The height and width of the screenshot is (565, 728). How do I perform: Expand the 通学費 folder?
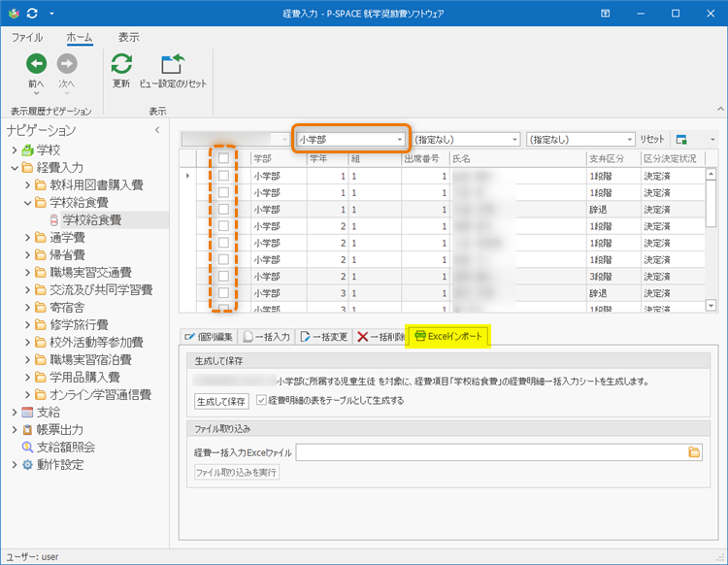[x=27, y=237]
